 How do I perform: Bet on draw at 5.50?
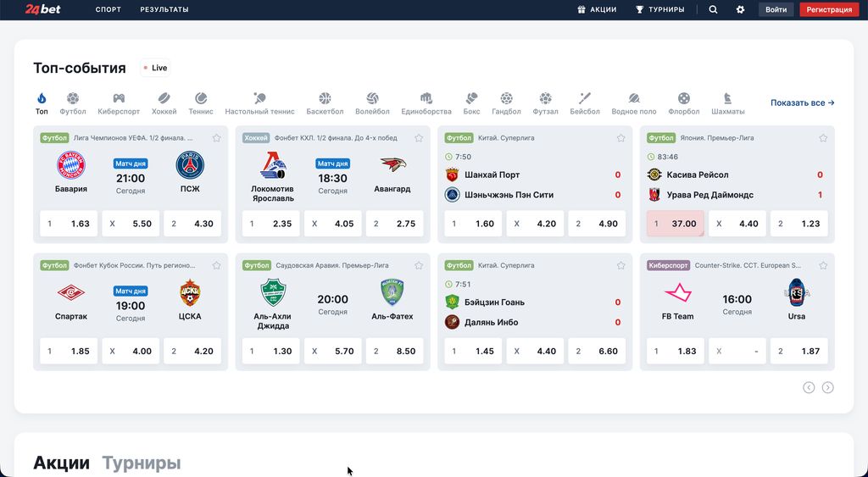point(131,224)
